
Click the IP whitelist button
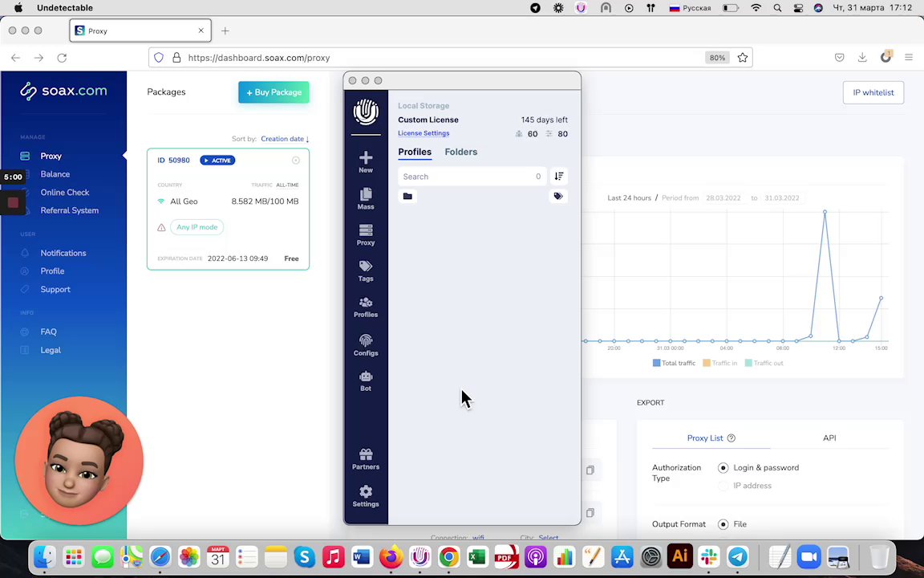[873, 92]
